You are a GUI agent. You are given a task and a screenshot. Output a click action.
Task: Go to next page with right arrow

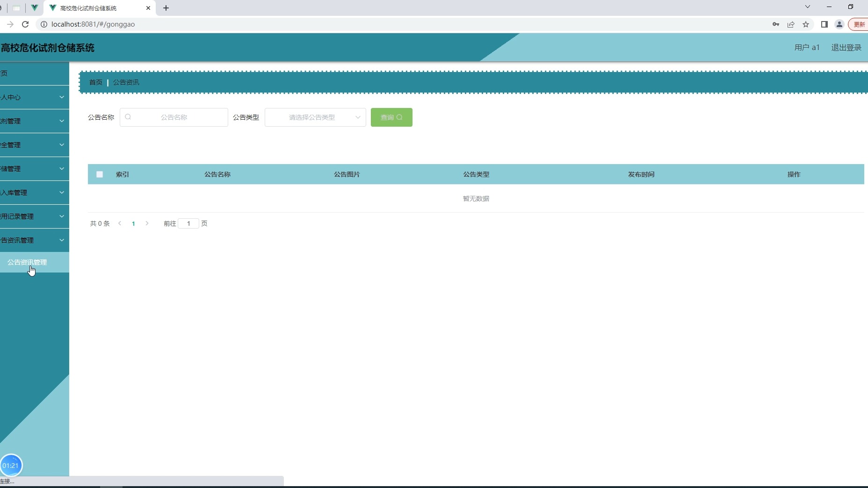(147, 223)
